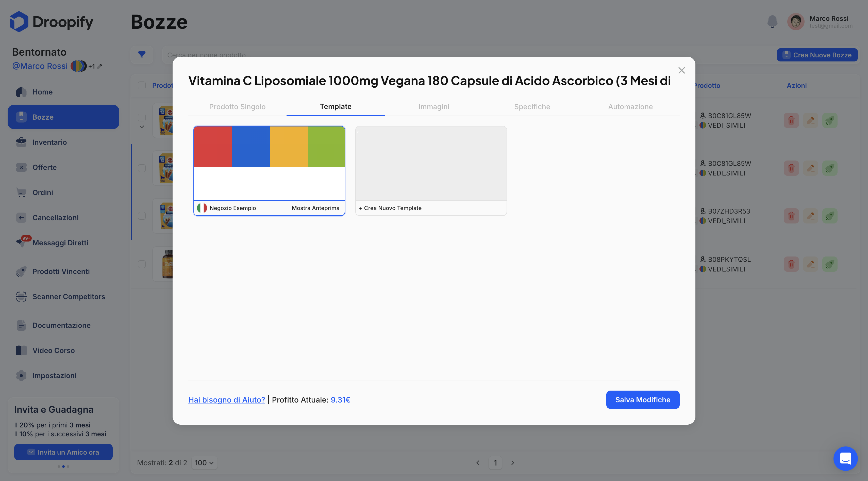The image size is (868, 481).
Task: Open Prodotti Vincenti rocket icon
Action: (x=21, y=271)
